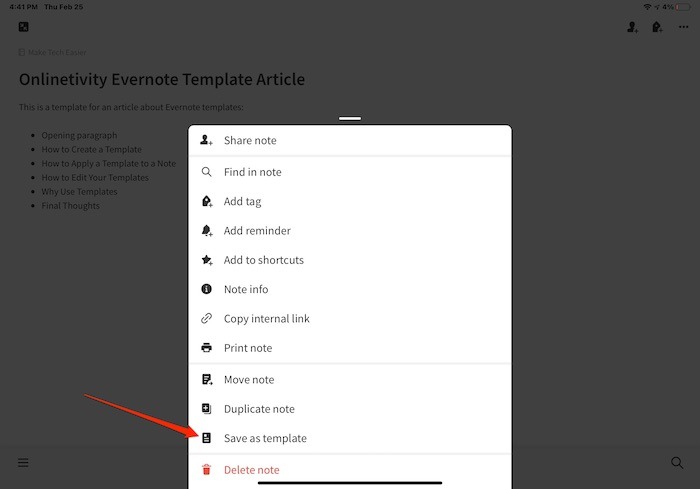
Task: Tap the bullet 'Why Use Templates'
Action: [x=79, y=192]
